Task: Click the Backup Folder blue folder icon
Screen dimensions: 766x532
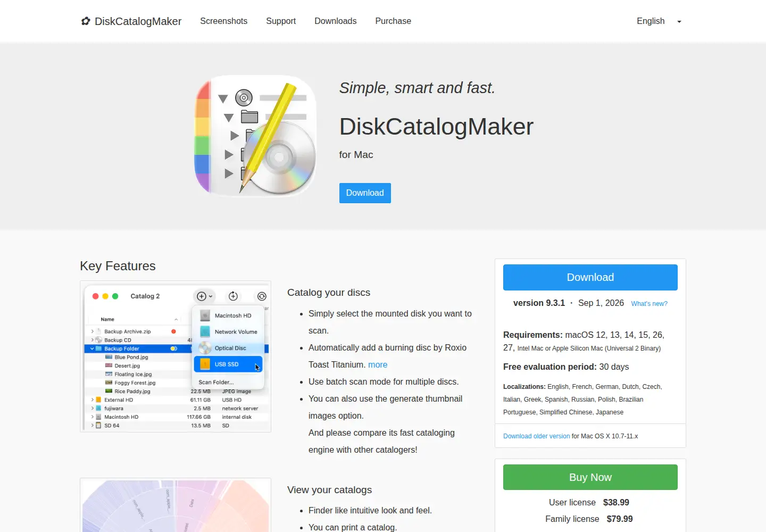Action: coord(98,349)
